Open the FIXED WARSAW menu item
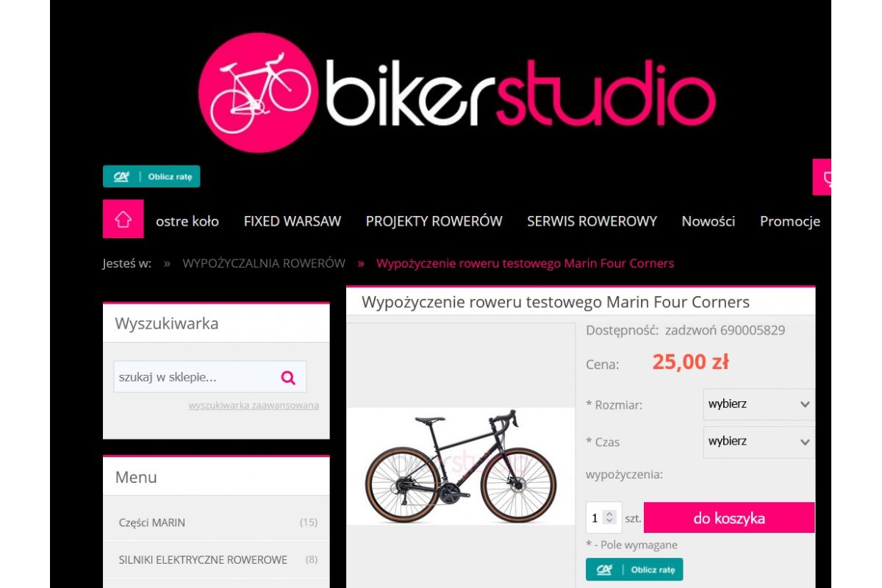 (293, 221)
